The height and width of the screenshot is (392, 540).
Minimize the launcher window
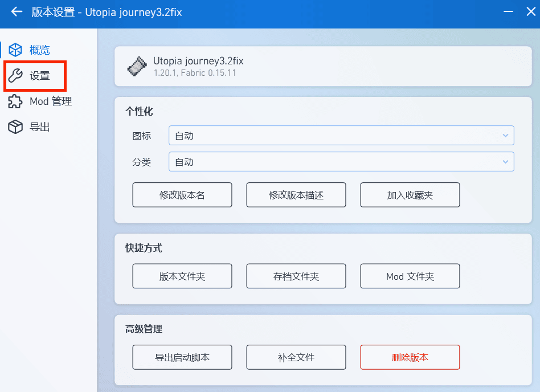(508, 12)
